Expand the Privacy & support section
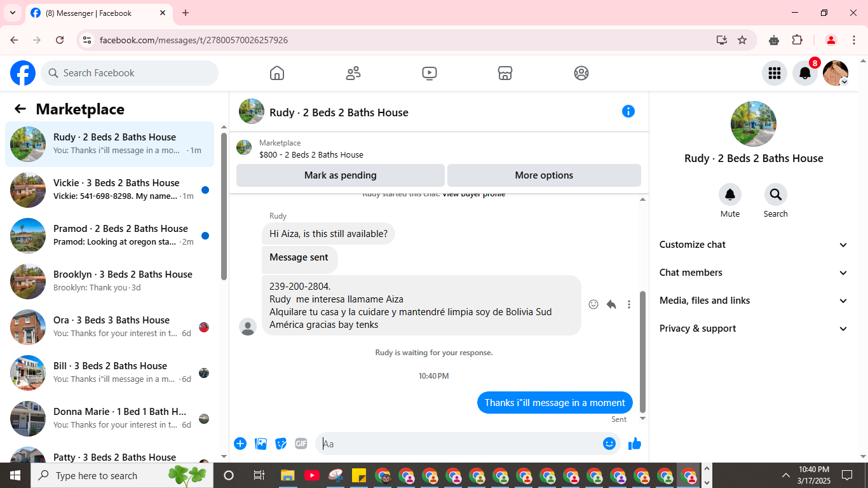This screenshot has width=868, height=488. coord(754,329)
